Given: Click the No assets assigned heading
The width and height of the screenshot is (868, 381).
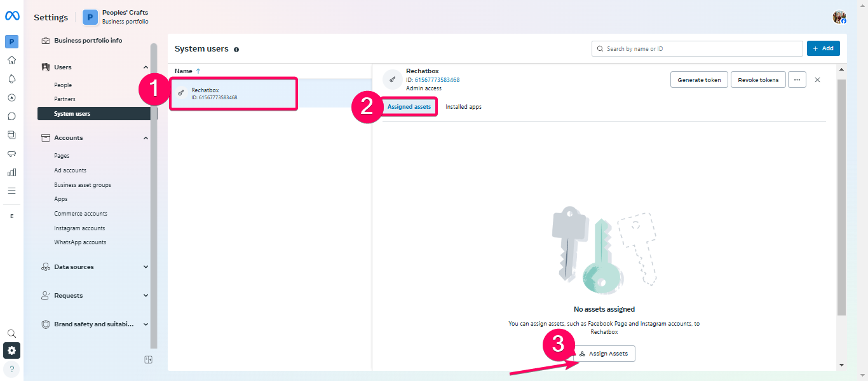Looking at the screenshot, I should tap(604, 309).
